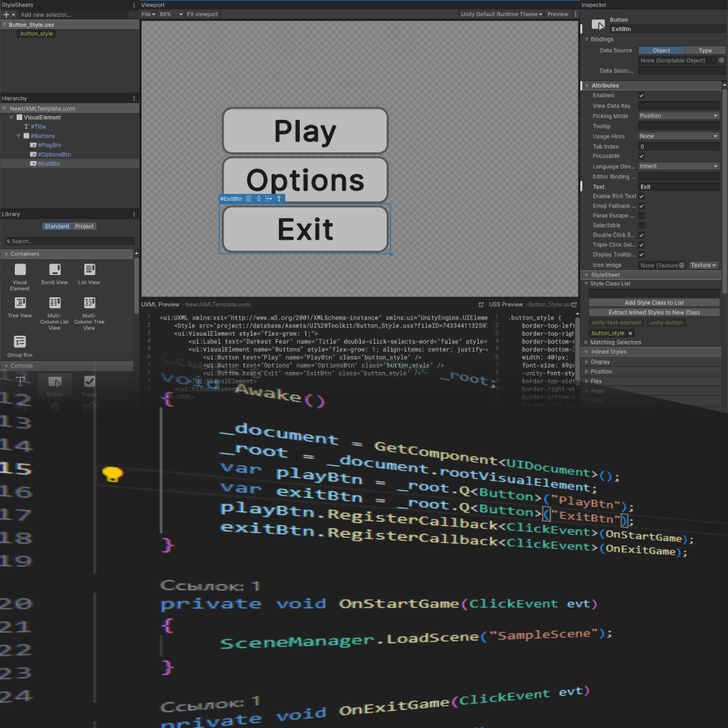728x728 pixels.
Task: Open the Hierarchy panel kebab menu
Action: tap(134, 98)
